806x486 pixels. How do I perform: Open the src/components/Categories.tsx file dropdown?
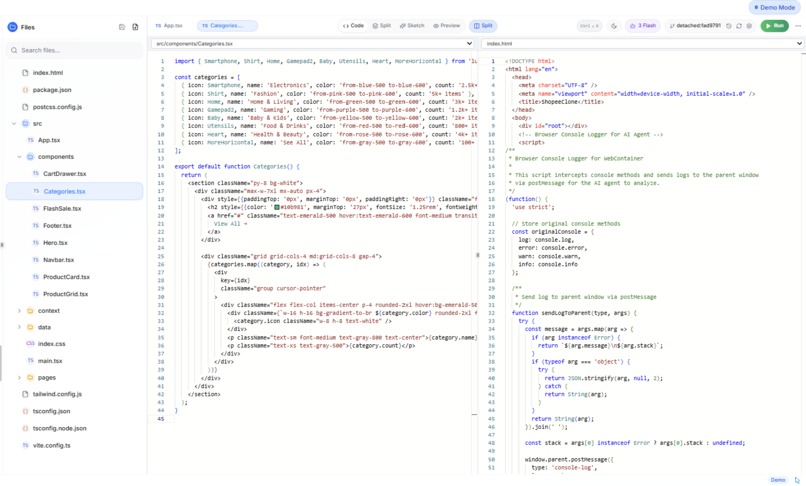tap(313, 44)
